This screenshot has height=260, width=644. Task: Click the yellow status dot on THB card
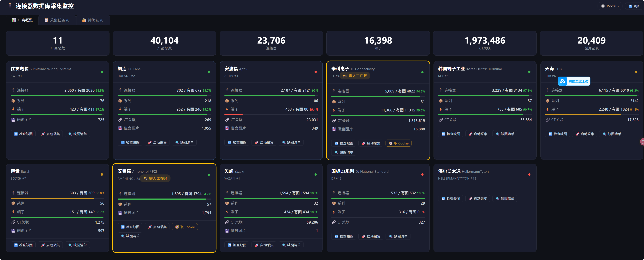(636, 72)
